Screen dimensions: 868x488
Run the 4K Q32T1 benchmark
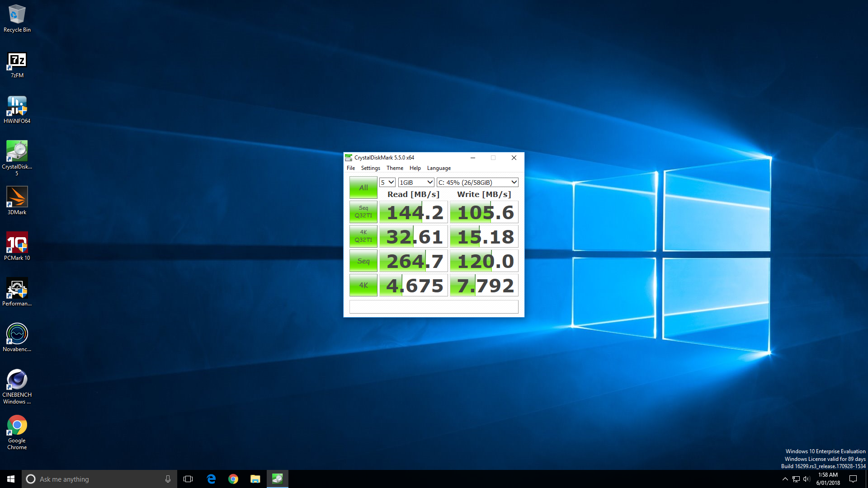363,236
